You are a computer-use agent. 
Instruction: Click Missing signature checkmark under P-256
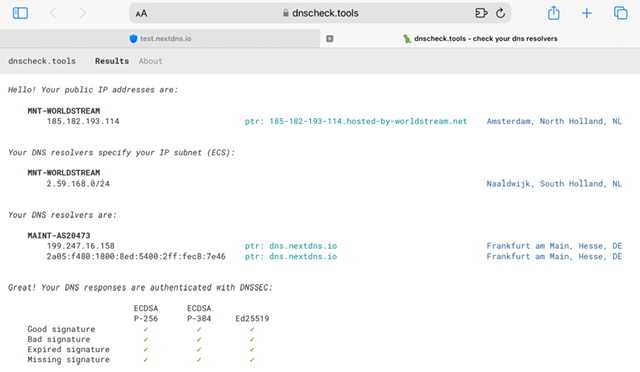tap(146, 360)
